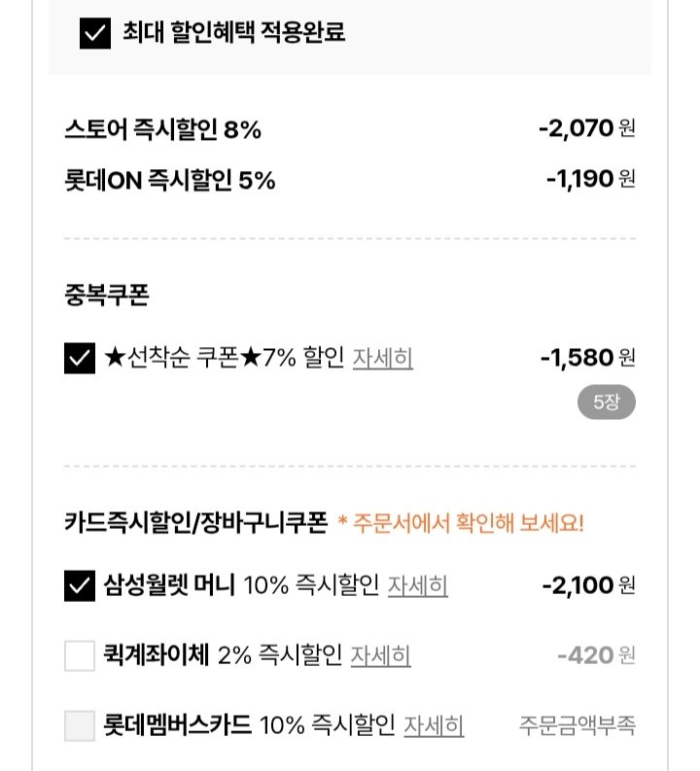700x771 pixels.
Task: Select the 롯데ON 즉시할인 5% row
Action: tap(169, 180)
